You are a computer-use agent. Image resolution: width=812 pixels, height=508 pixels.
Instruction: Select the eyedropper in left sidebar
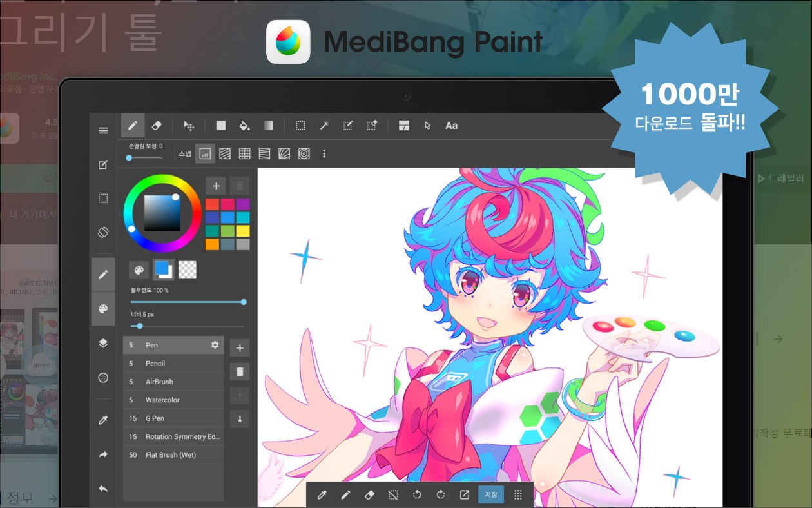(103, 420)
